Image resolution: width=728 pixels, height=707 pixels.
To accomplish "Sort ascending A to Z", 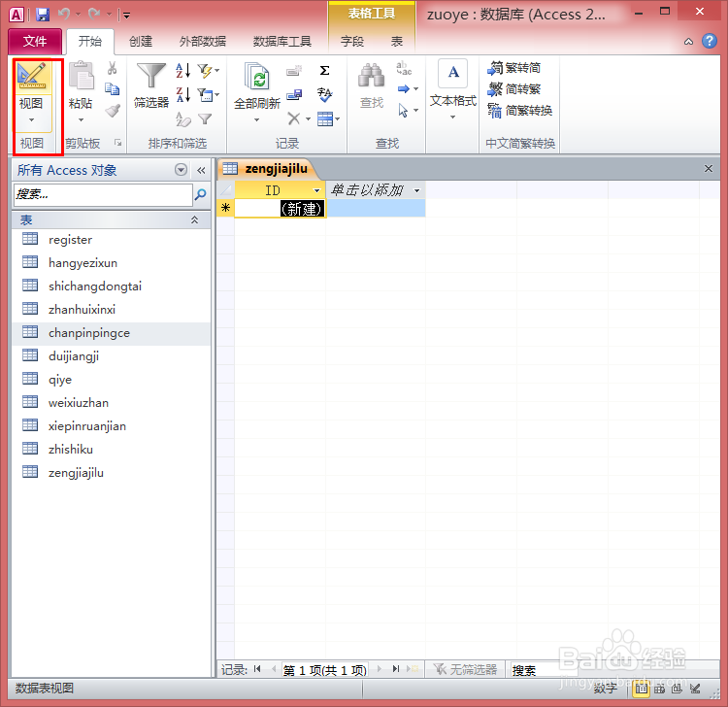I will coord(182,71).
